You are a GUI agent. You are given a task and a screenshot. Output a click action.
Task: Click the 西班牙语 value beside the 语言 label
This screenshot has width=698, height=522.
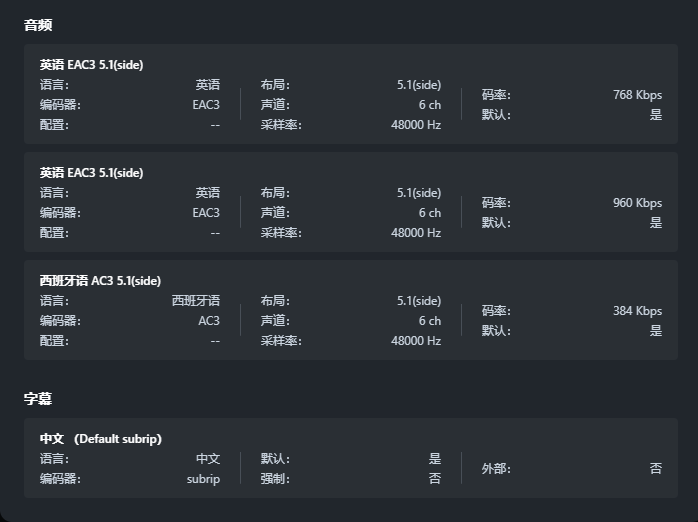pyautogui.click(x=196, y=301)
